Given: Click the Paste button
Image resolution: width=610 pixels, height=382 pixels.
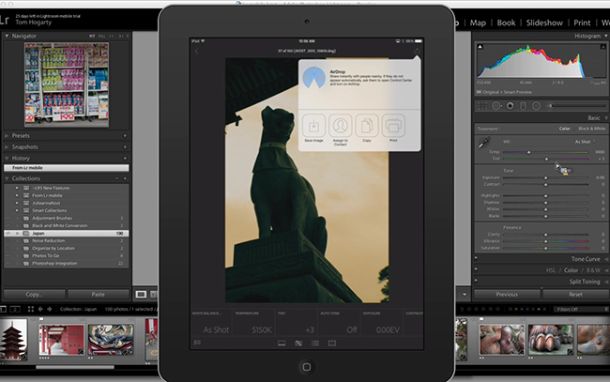Looking at the screenshot, I should coord(98,294).
